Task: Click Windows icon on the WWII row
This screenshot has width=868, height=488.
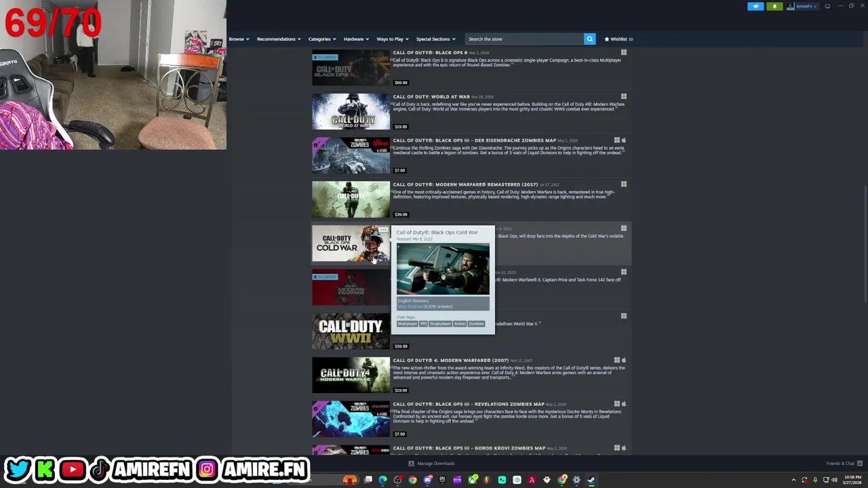Action: point(623,316)
